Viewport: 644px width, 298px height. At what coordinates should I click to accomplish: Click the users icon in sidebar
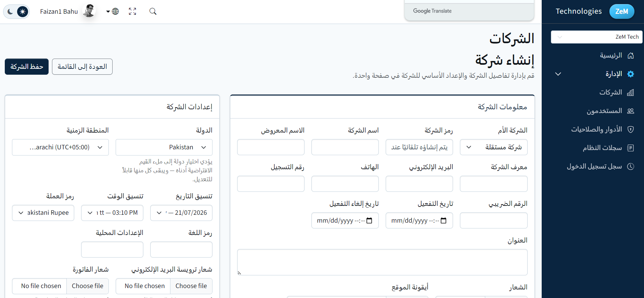(631, 111)
